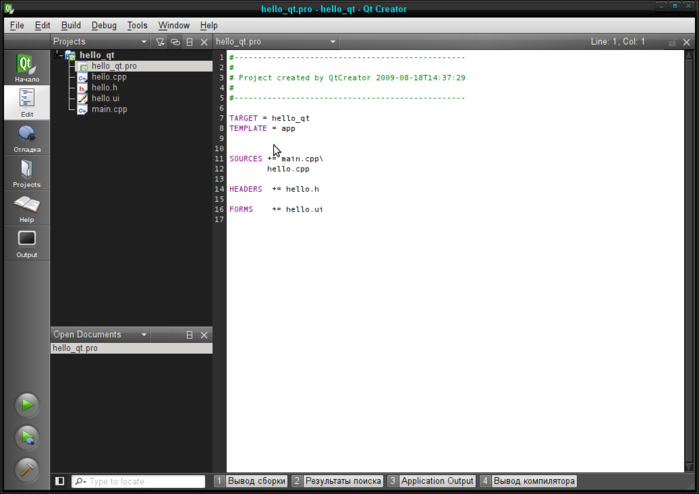
Task: Build project with the hammer button
Action: (27, 469)
